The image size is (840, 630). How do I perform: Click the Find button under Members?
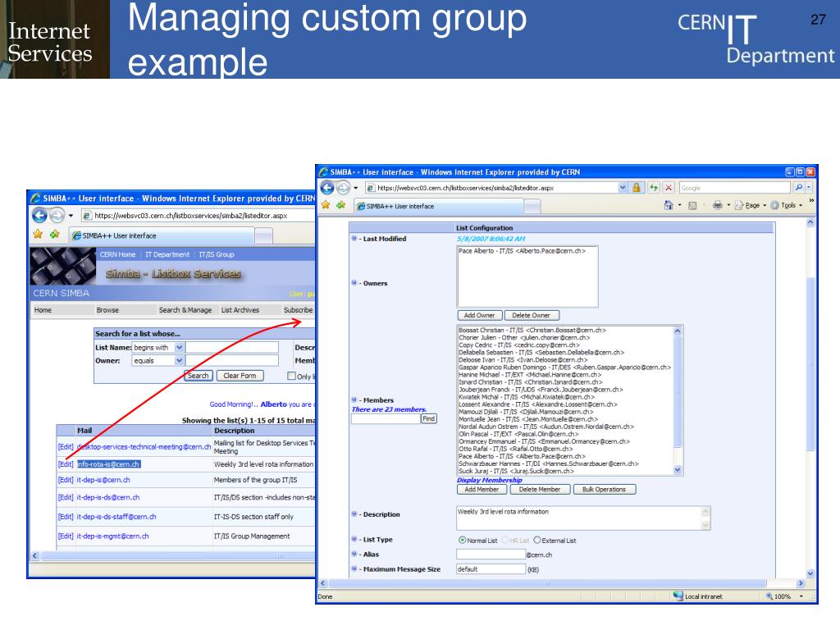(428, 418)
